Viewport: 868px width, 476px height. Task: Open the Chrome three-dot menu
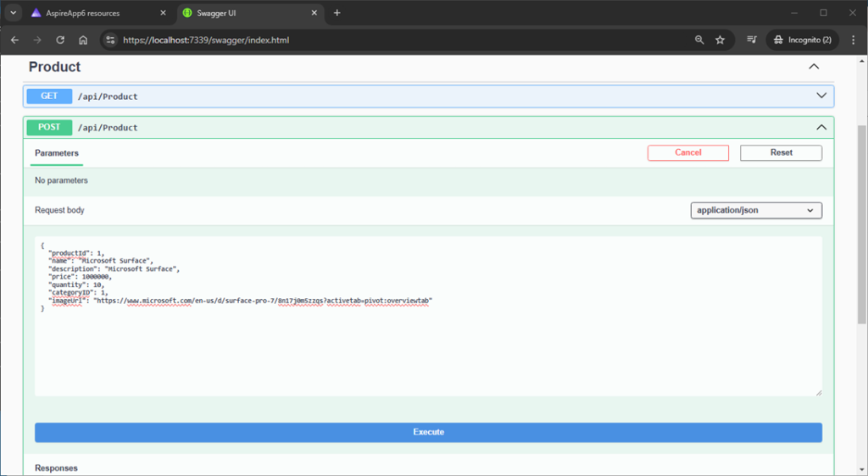pos(853,40)
